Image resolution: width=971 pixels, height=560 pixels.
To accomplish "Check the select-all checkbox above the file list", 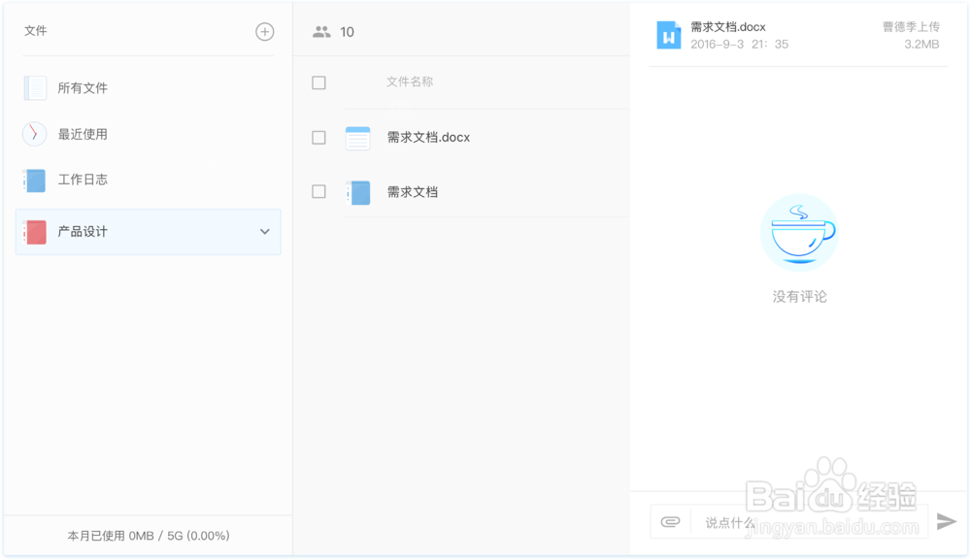I will click(x=318, y=82).
